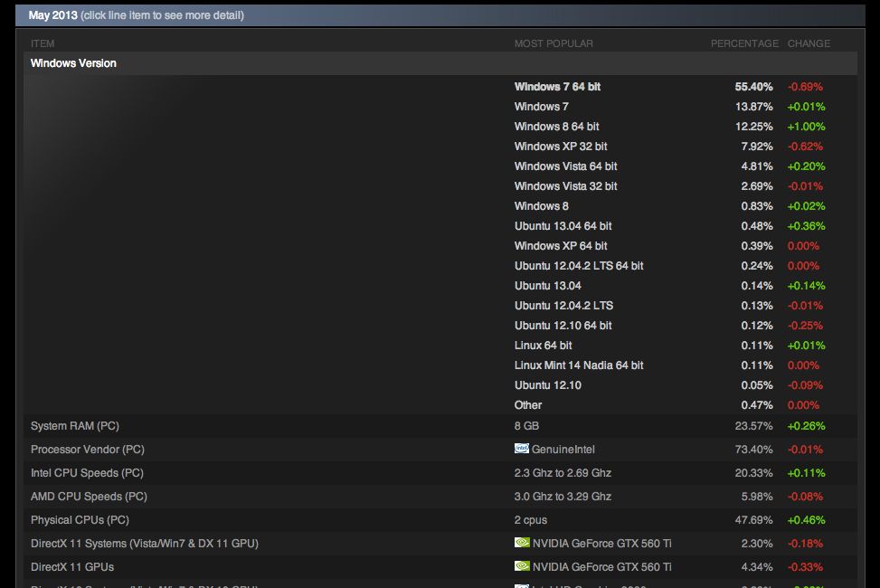The image size is (880, 588).
Task: Click NVIDIA logo in DirectX 11 GPUs row
Action: [522, 566]
